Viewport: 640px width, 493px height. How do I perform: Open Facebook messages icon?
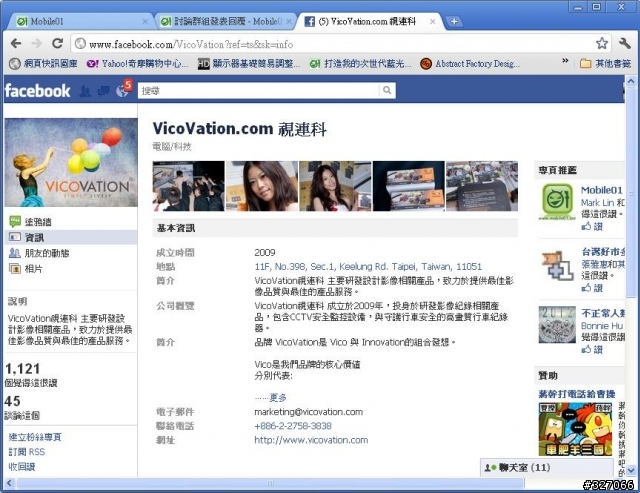click(x=104, y=91)
